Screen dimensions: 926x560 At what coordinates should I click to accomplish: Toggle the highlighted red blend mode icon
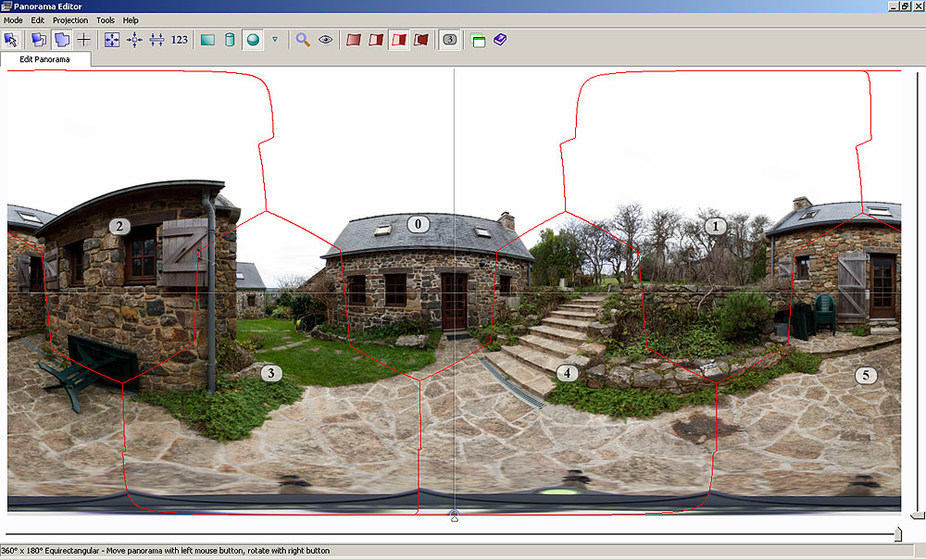(399, 40)
